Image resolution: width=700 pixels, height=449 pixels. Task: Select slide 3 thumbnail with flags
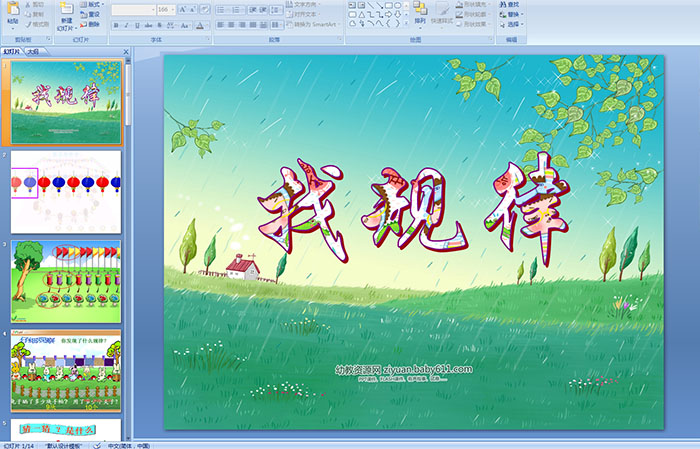point(66,281)
